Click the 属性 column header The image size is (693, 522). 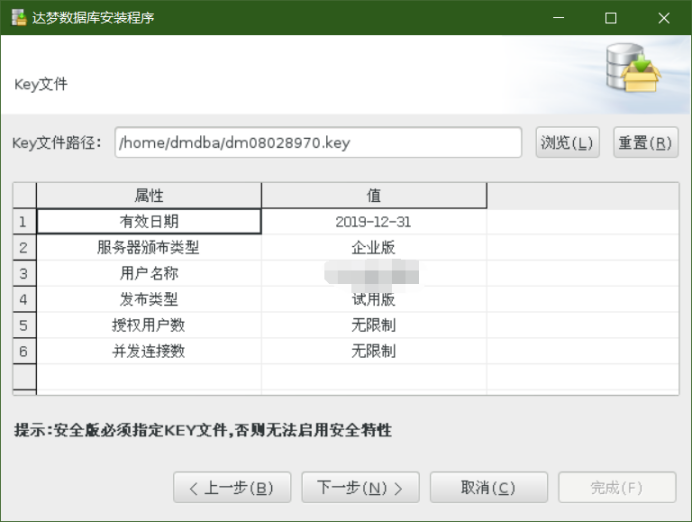click(x=149, y=195)
